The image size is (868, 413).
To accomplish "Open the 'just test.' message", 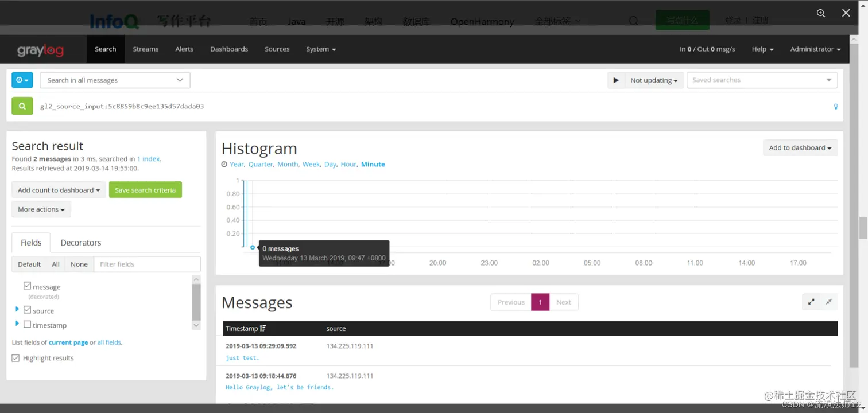I will point(243,358).
